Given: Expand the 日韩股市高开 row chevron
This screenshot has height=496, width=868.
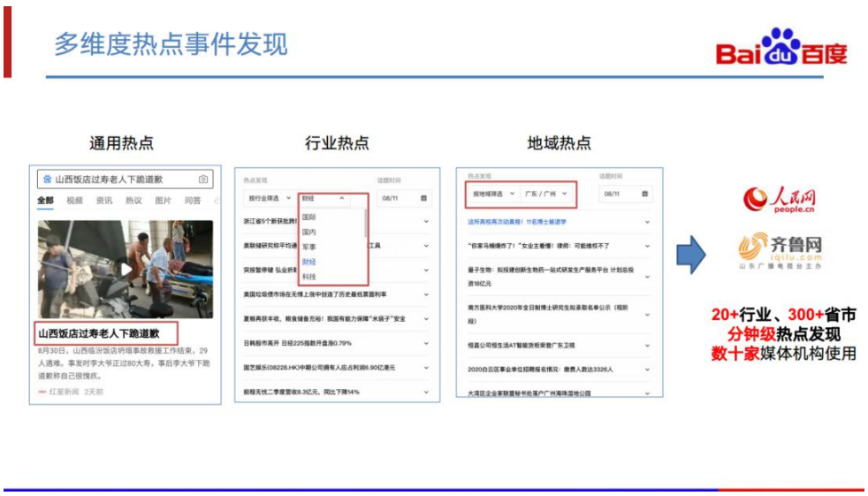Looking at the screenshot, I should pyautogui.click(x=426, y=343).
